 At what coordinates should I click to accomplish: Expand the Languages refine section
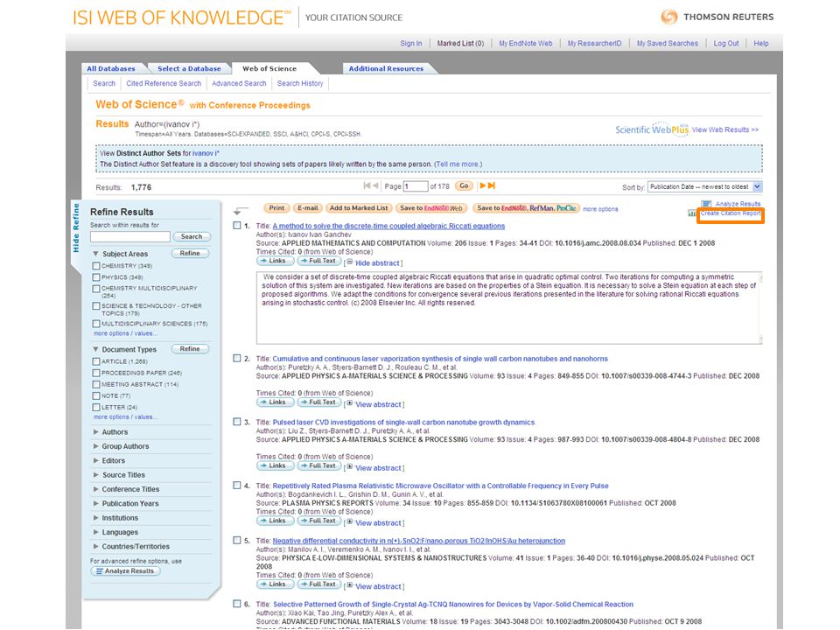(96, 532)
